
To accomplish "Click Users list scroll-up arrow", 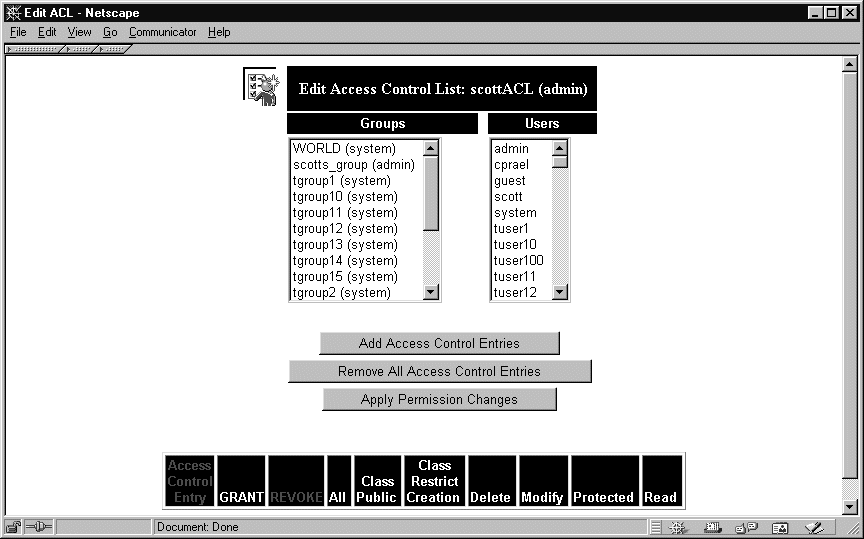I will pyautogui.click(x=560, y=148).
